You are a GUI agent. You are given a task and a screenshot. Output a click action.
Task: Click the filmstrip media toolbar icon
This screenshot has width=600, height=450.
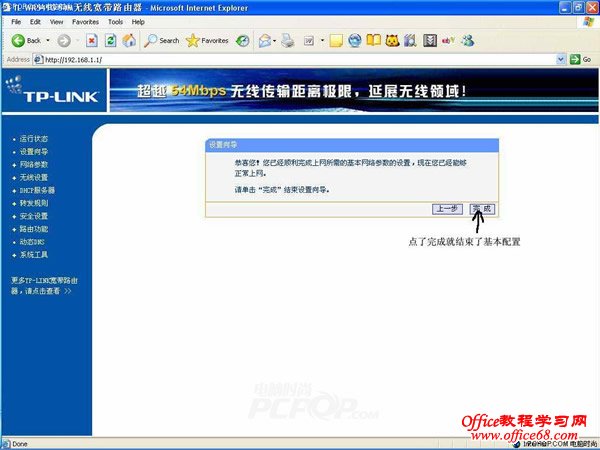click(x=430, y=41)
